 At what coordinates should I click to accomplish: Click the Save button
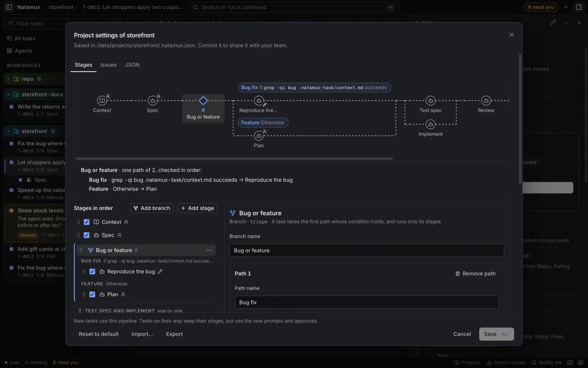(x=496, y=334)
